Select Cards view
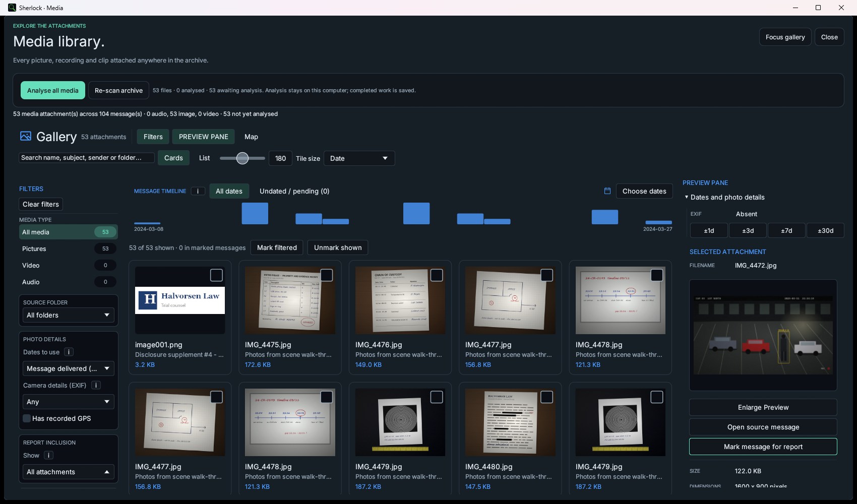 pyautogui.click(x=173, y=158)
